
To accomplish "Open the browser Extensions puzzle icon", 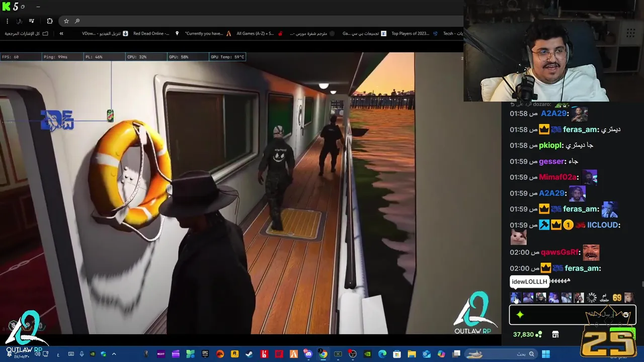I will point(49,21).
